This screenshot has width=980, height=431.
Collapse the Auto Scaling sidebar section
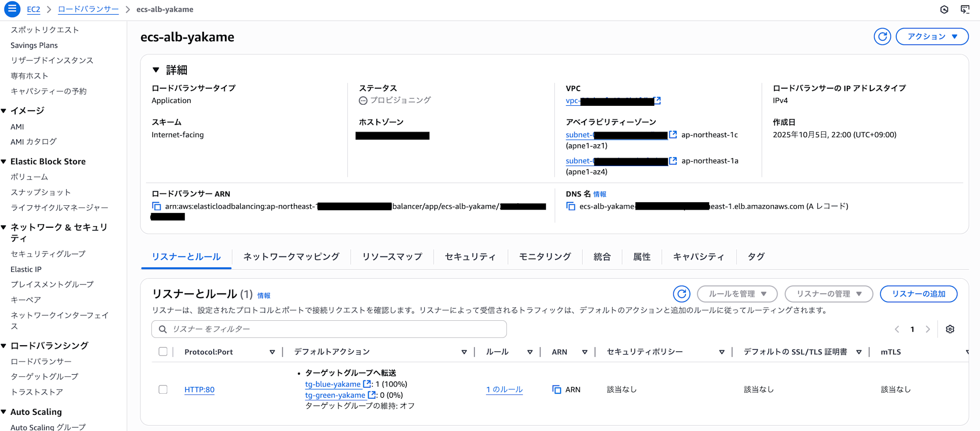4,412
